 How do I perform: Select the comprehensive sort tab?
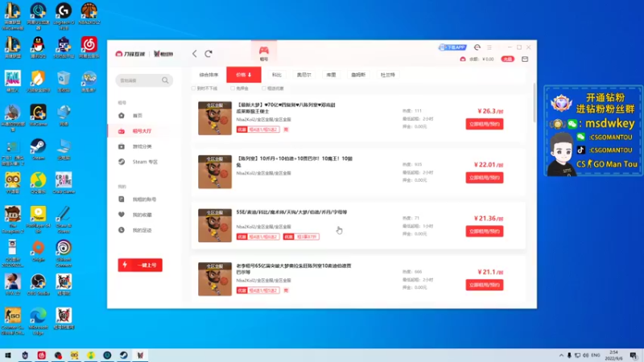pos(208,75)
